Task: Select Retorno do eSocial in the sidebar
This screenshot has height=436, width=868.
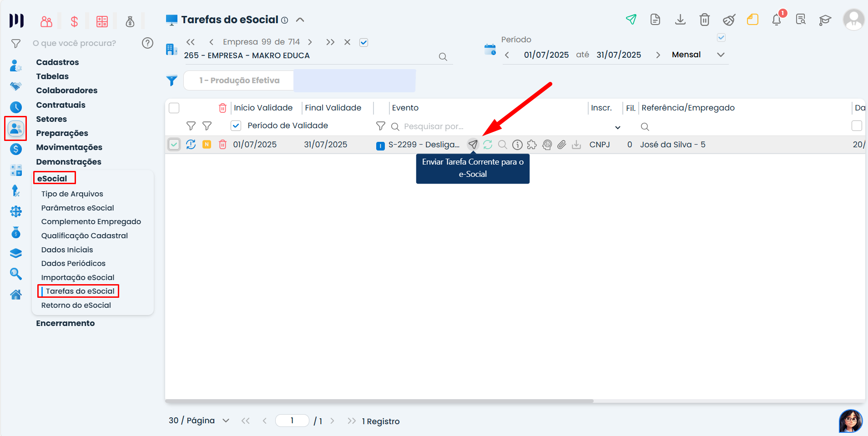Action: click(x=76, y=305)
